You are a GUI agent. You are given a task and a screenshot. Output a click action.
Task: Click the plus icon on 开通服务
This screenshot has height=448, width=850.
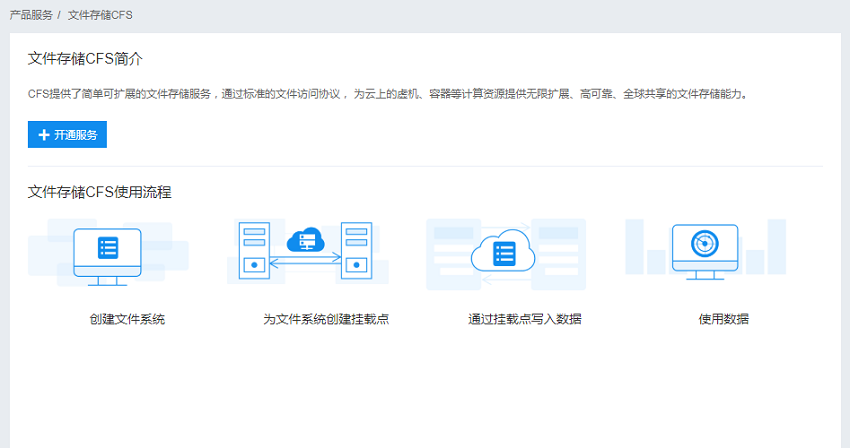coord(44,135)
